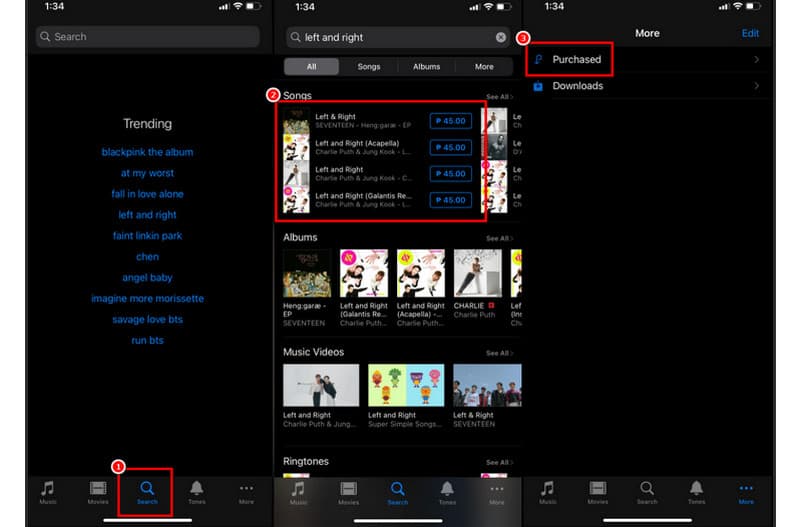
Task: Tap Search tab in the middle screen
Action: coord(397,493)
